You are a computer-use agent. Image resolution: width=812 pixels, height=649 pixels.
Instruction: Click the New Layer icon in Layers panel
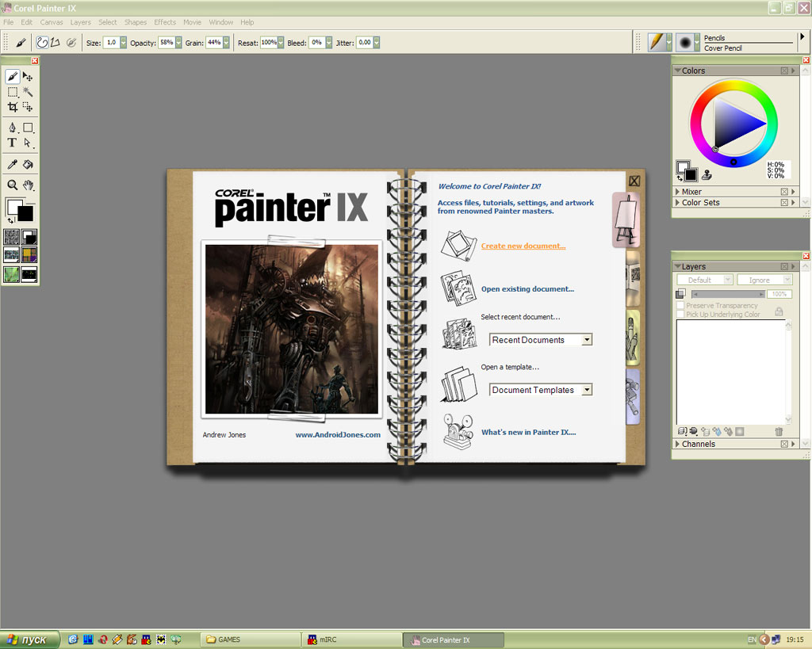point(705,431)
